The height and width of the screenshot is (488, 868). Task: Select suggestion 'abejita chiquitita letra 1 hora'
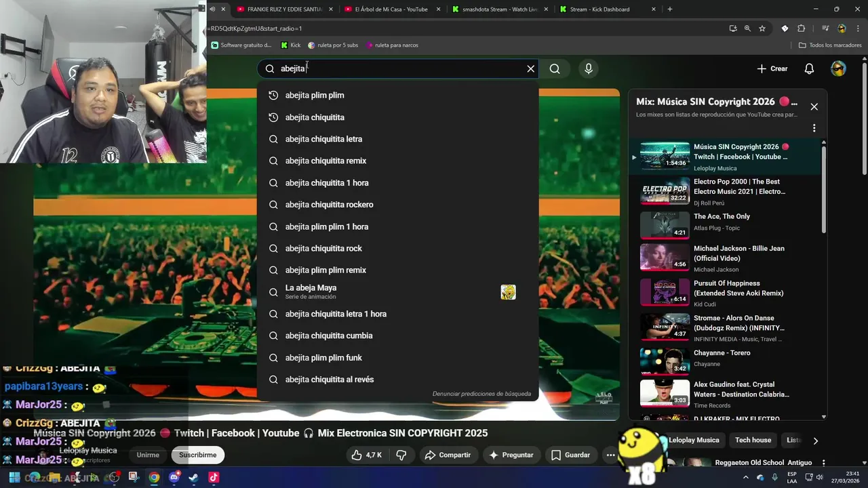click(398, 314)
